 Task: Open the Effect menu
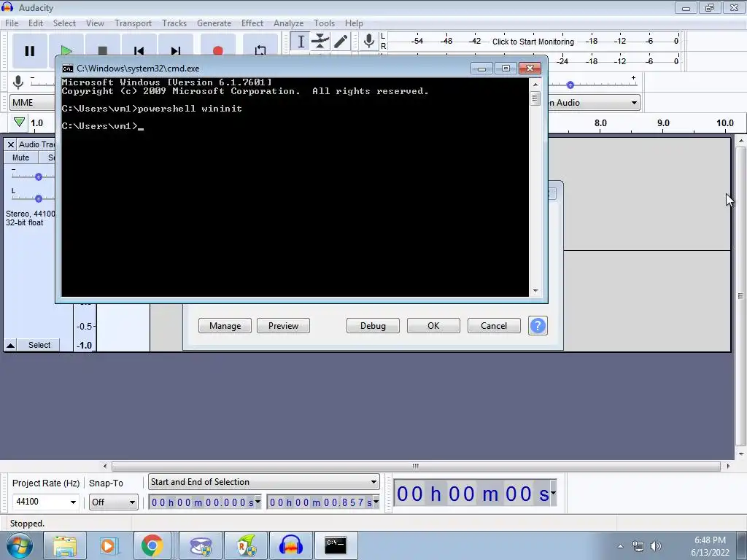[x=252, y=23]
